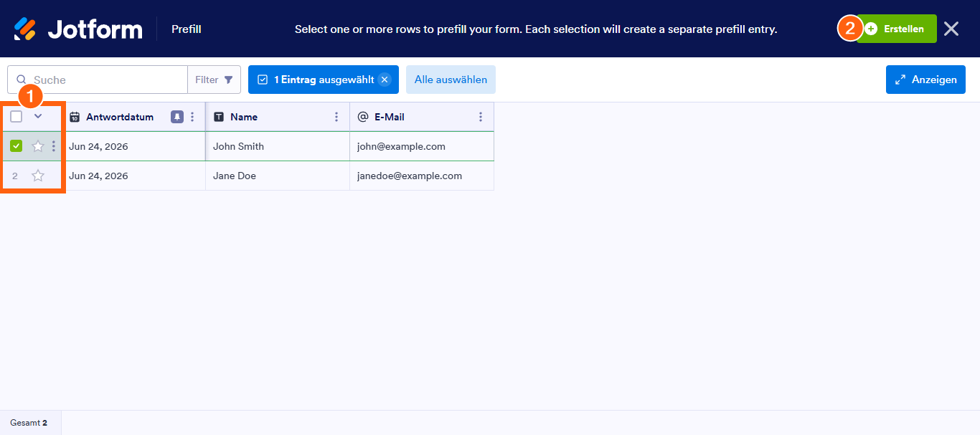Expand view with Anzeigen button
Image resolution: width=980 pixels, height=435 pixels.
click(x=925, y=80)
